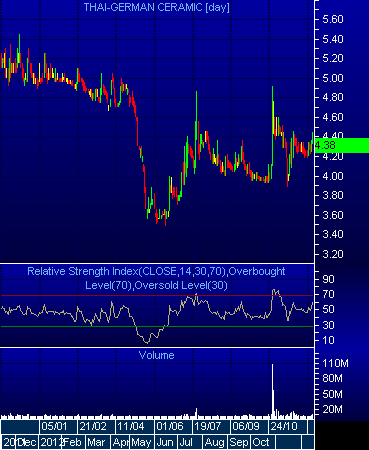Select the 05/01 date marker
The image size is (369, 450).
coord(54,426)
